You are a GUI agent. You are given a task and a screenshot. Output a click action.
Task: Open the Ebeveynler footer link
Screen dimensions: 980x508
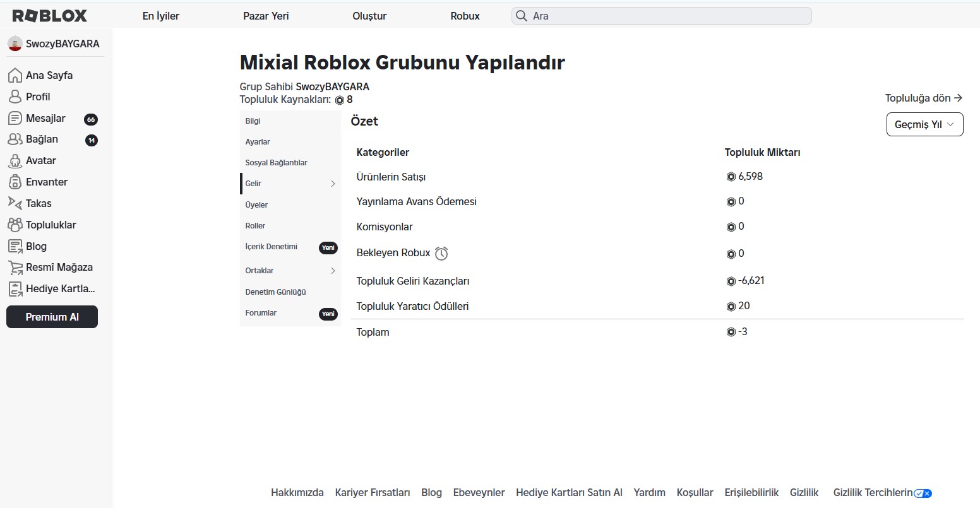(x=479, y=493)
